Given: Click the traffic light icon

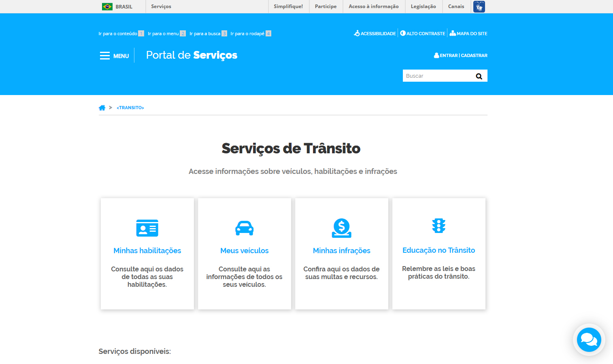Looking at the screenshot, I should (x=438, y=226).
